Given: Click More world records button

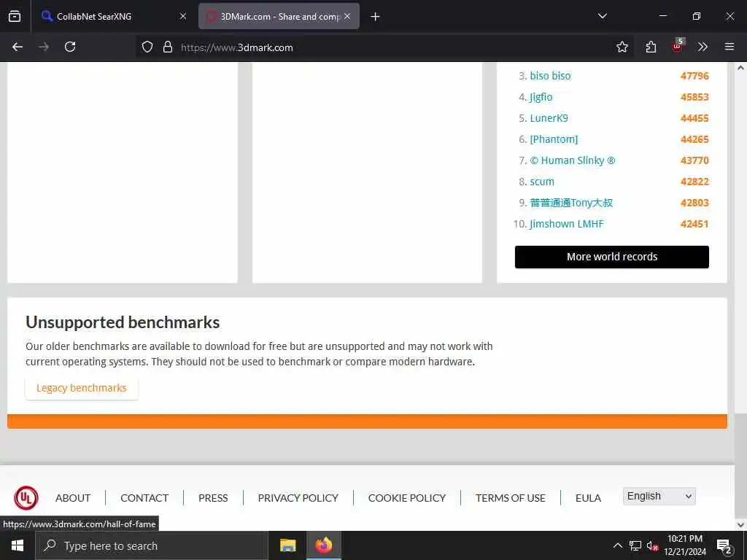Looking at the screenshot, I should pos(612,257).
